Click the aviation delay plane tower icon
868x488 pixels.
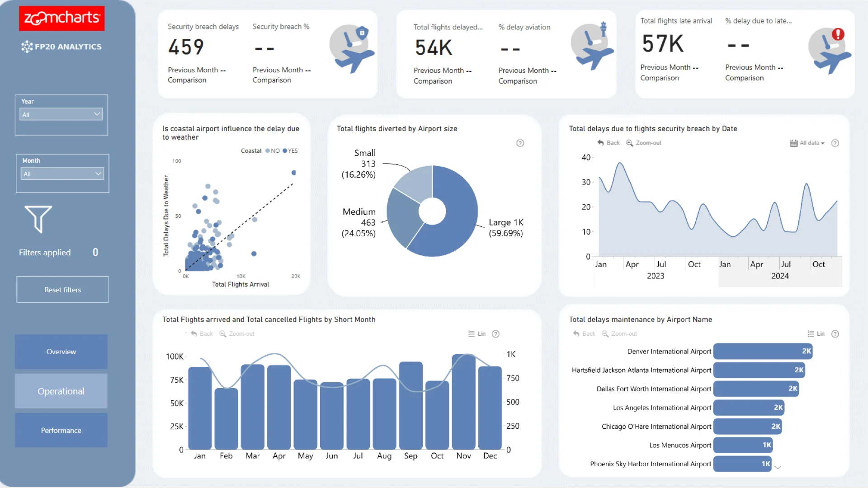(592, 46)
